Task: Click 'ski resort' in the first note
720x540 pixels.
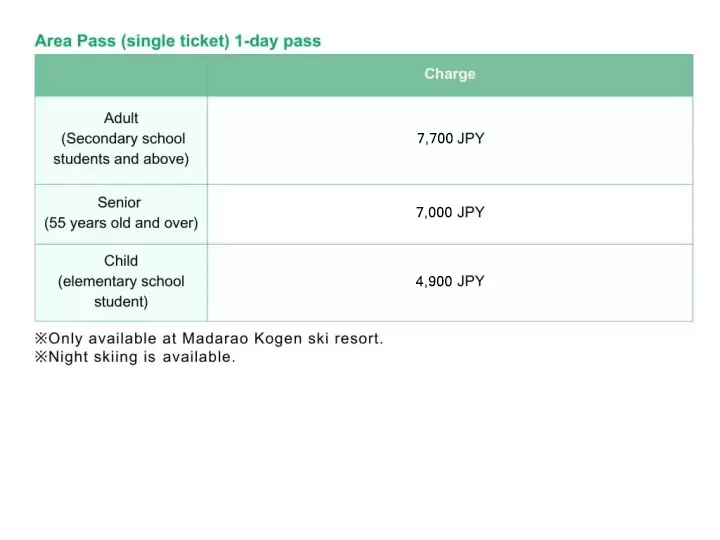Action: tap(345, 339)
